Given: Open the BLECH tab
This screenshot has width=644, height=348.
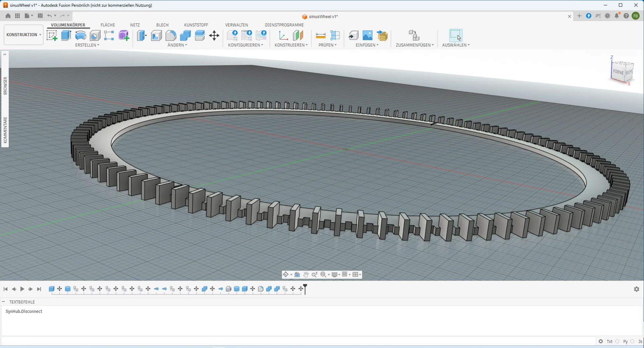Looking at the screenshot, I should (x=162, y=25).
